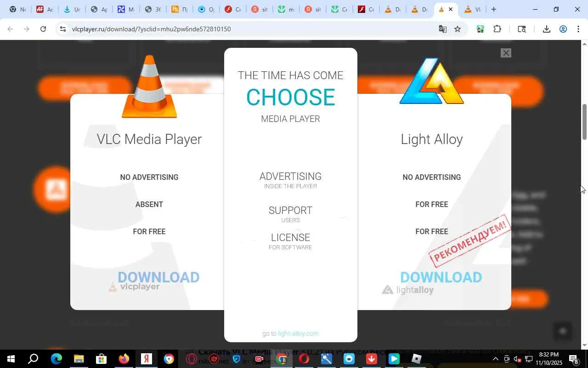588x368 pixels.
Task: Switch to the last 'VL' tab
Action: (473, 9)
